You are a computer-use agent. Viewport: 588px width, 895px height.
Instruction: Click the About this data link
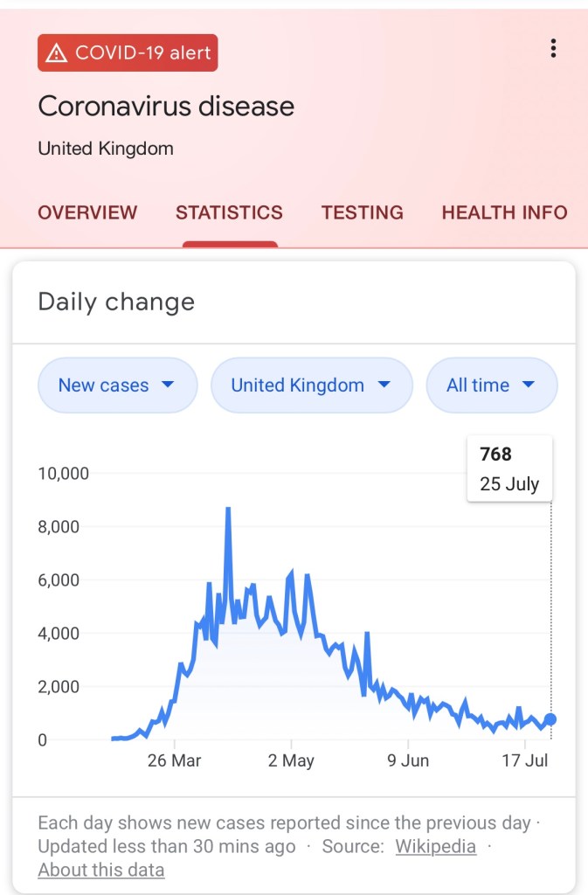click(100, 870)
